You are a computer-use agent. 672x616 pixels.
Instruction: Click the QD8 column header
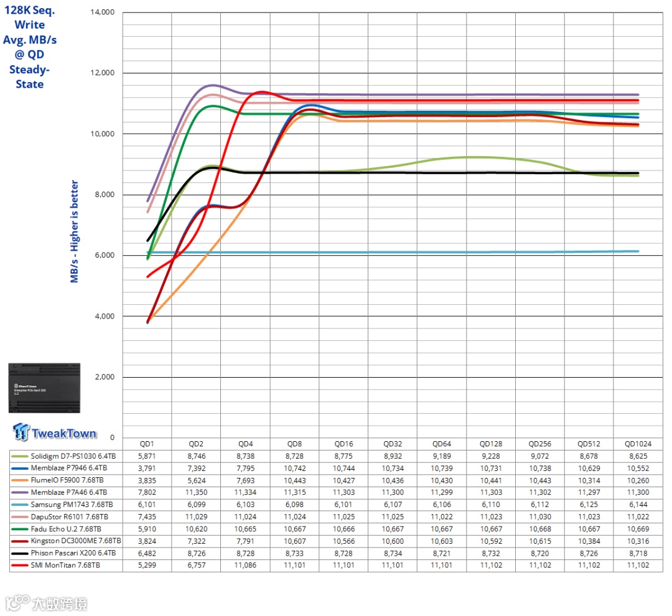point(294,444)
